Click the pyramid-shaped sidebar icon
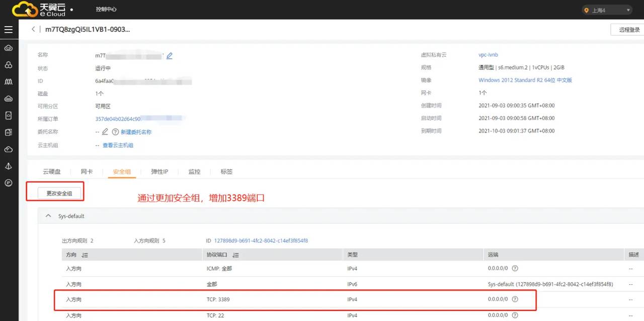 (8, 166)
